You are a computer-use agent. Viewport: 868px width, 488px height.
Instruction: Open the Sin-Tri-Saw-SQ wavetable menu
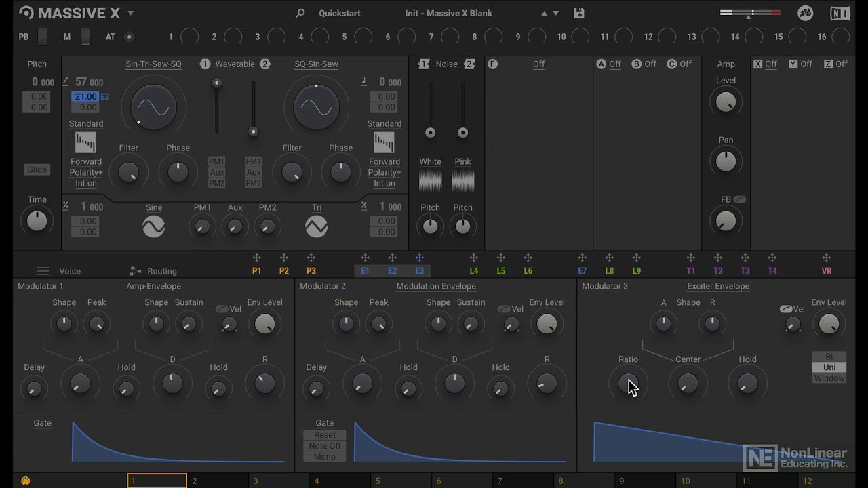153,64
